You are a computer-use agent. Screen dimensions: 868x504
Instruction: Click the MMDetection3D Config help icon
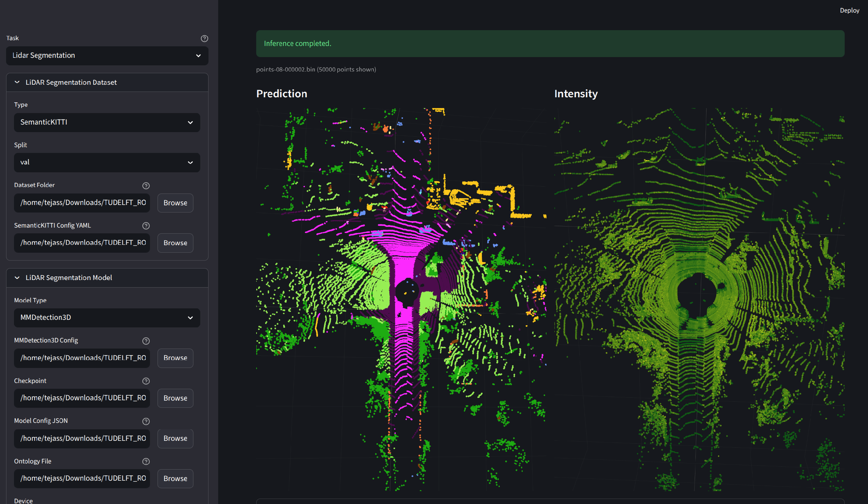pos(146,341)
